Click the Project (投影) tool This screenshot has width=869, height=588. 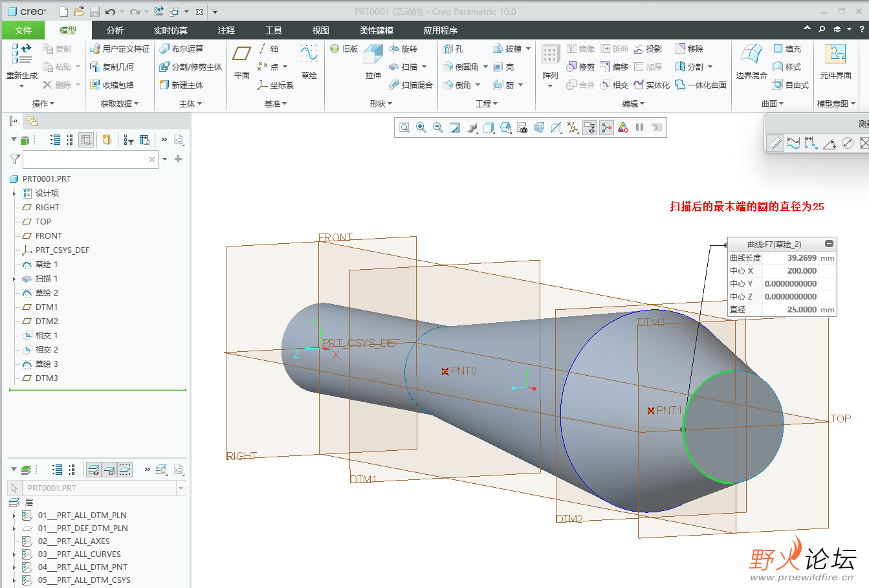click(648, 49)
